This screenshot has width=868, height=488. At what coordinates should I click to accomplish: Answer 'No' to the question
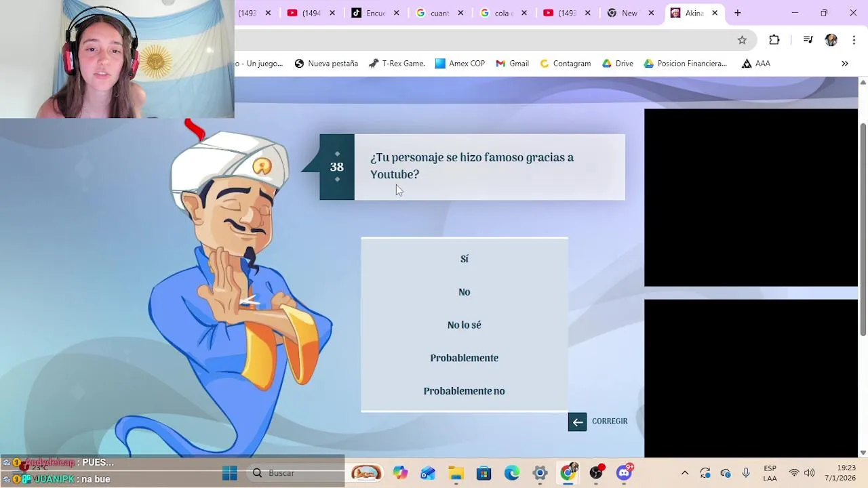pos(465,292)
